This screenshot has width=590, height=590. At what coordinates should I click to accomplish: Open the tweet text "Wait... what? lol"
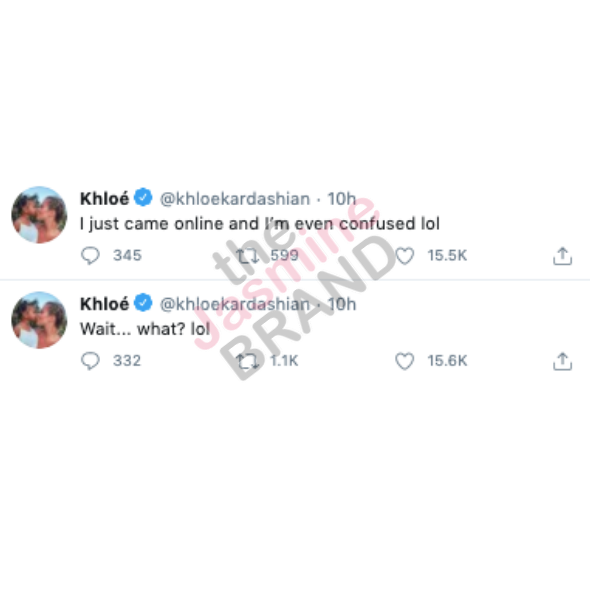(145, 329)
